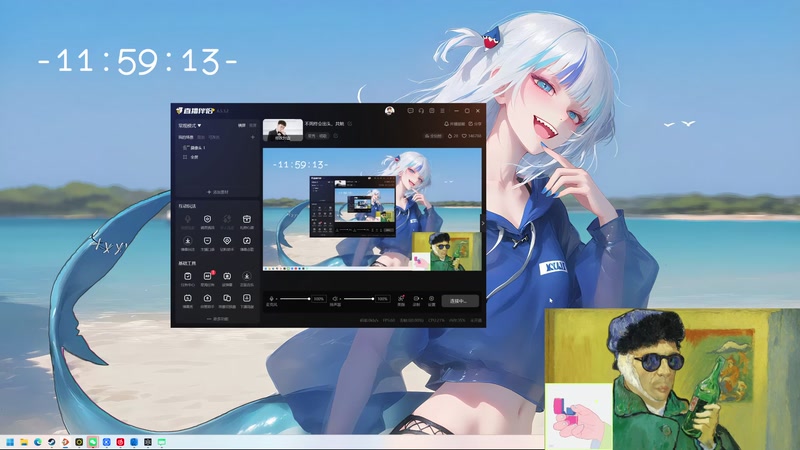The image size is (800, 450).
Task: Click the share button near the bell
Action: click(475, 124)
